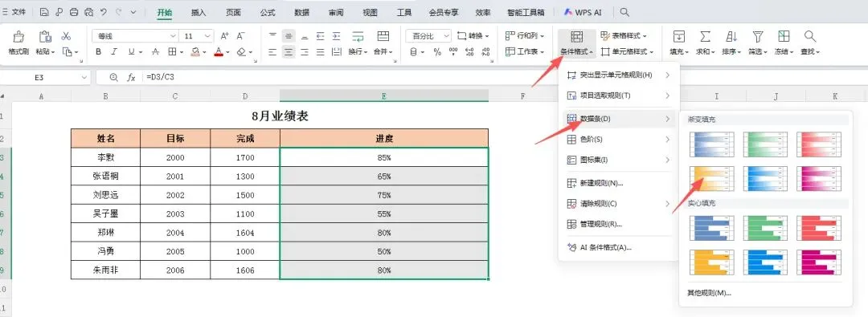Decrease font size with A- icon
Screen dimensions: 868x317
[241, 36]
